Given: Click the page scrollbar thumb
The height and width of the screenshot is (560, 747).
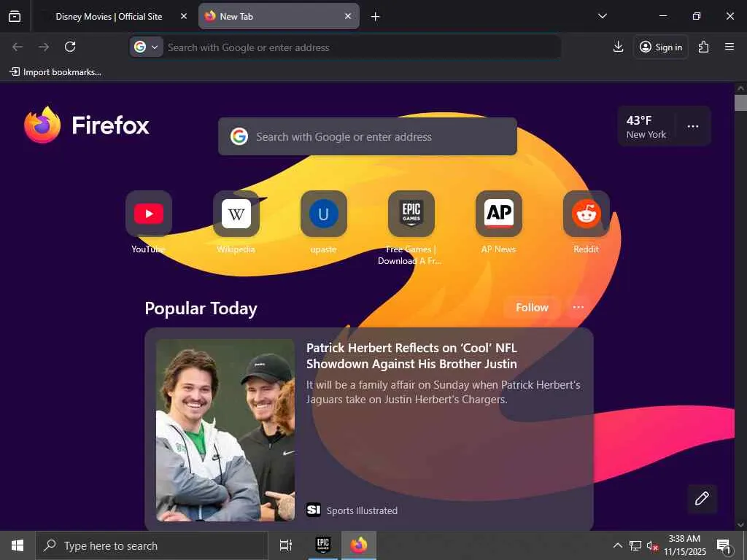Looking at the screenshot, I should click(x=740, y=103).
